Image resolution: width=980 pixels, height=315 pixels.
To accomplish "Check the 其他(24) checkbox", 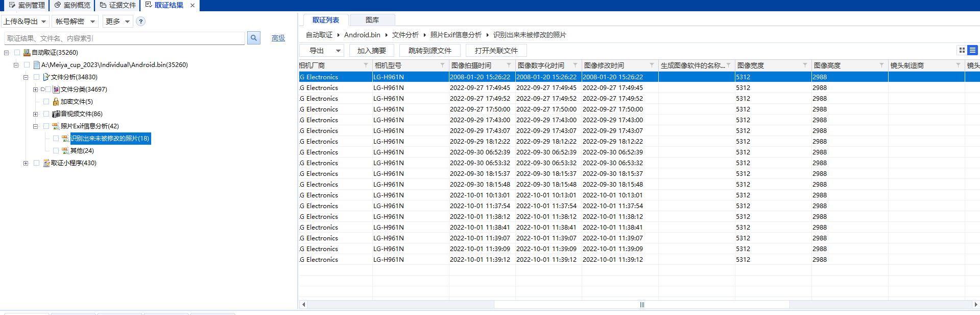I will [56, 151].
